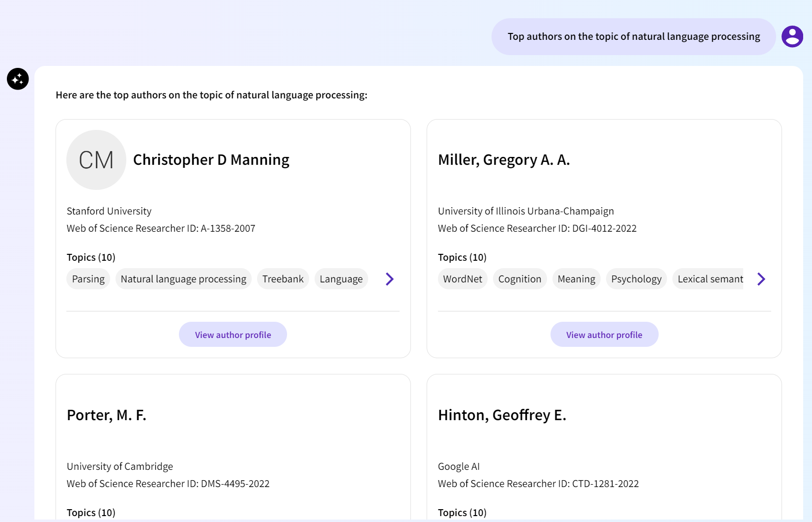Click the user query message bubble
Viewport: 812px width, 522px height.
point(634,36)
